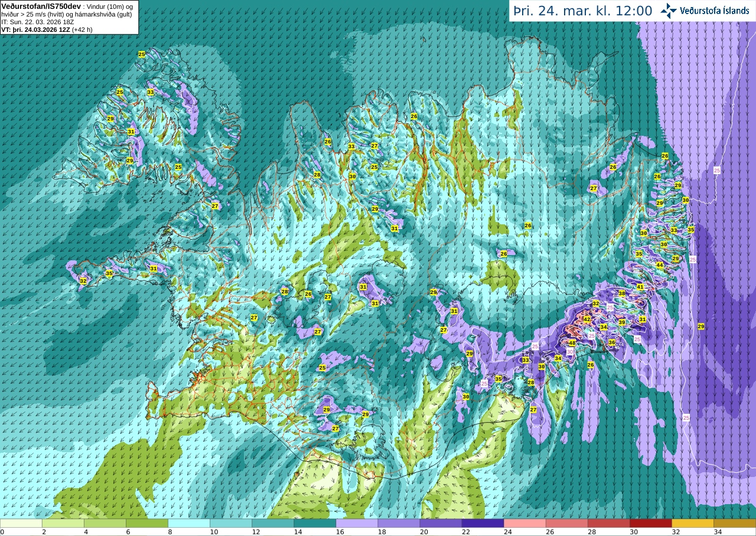Pick the yellow 32–34 legend swatch
The width and height of the screenshot is (756, 536).
point(693,523)
